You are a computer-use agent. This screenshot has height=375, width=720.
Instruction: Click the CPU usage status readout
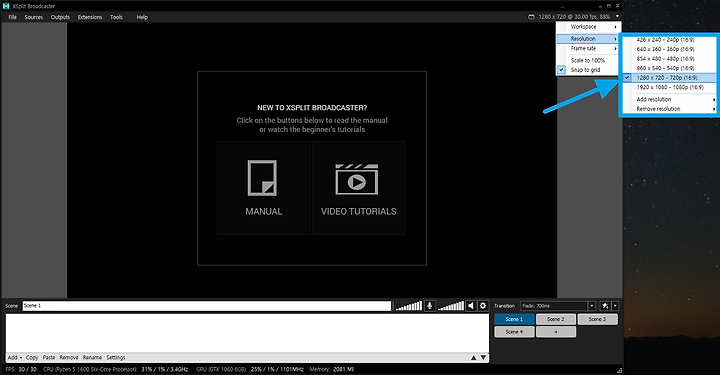point(115,369)
